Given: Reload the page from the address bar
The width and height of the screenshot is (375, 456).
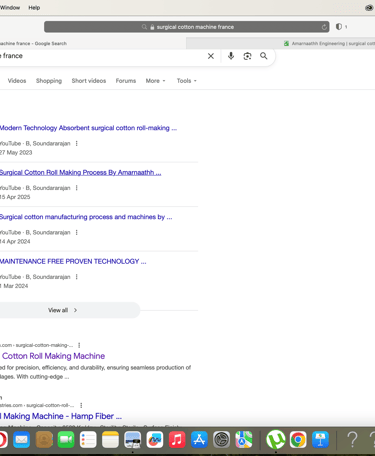Looking at the screenshot, I should tap(324, 27).
